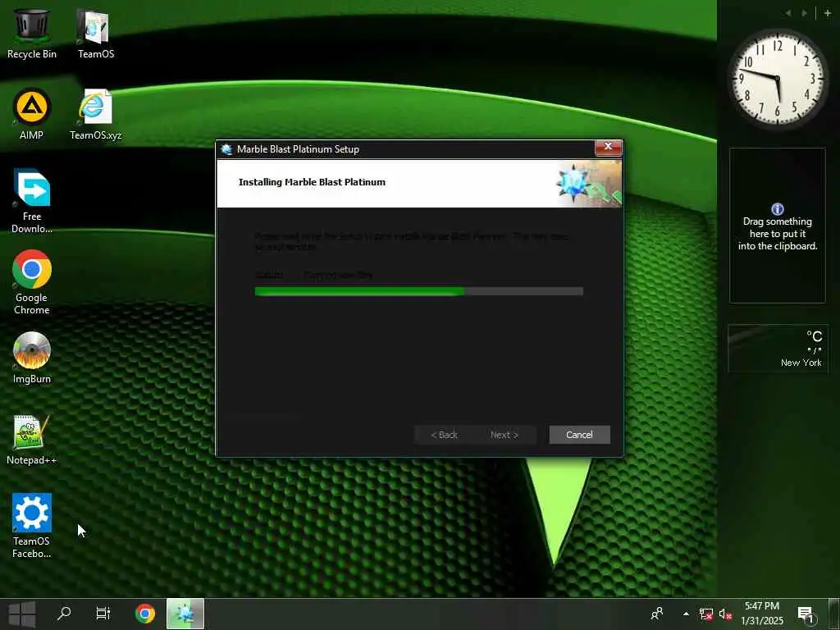Click the Installing Marble Blast Platinum heading
840x630 pixels.
tap(312, 182)
